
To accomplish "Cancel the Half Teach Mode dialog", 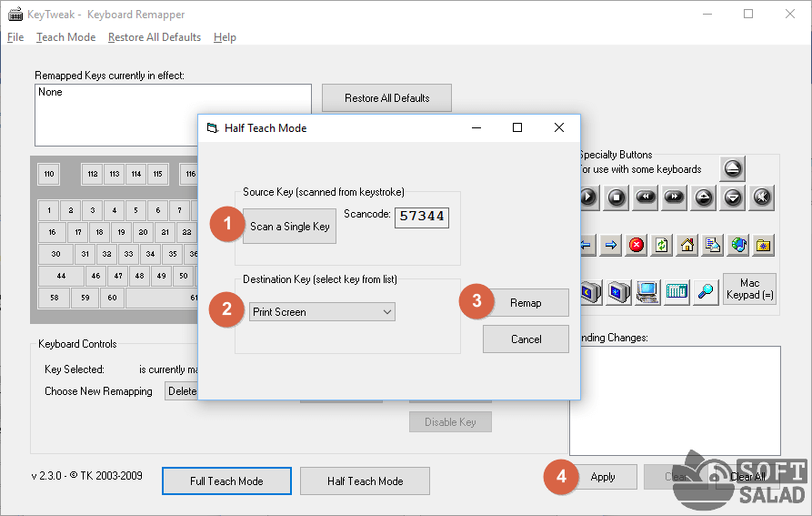I will (x=526, y=339).
